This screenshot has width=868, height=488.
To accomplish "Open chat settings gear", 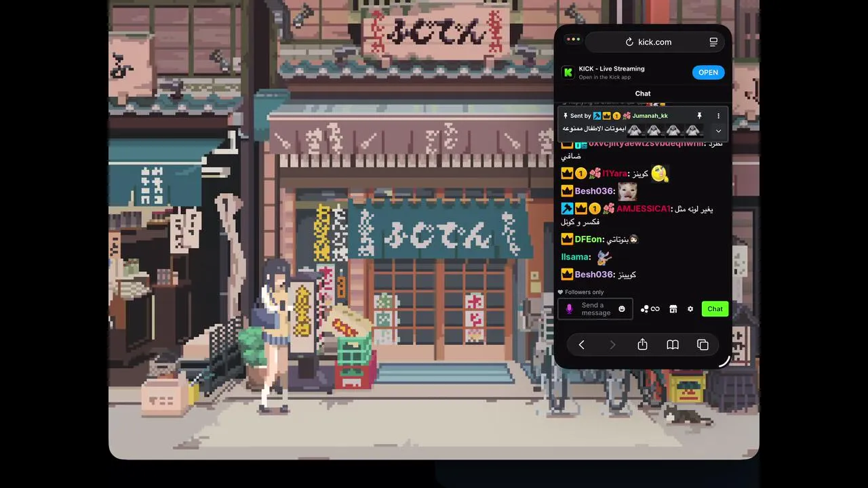I will [690, 309].
